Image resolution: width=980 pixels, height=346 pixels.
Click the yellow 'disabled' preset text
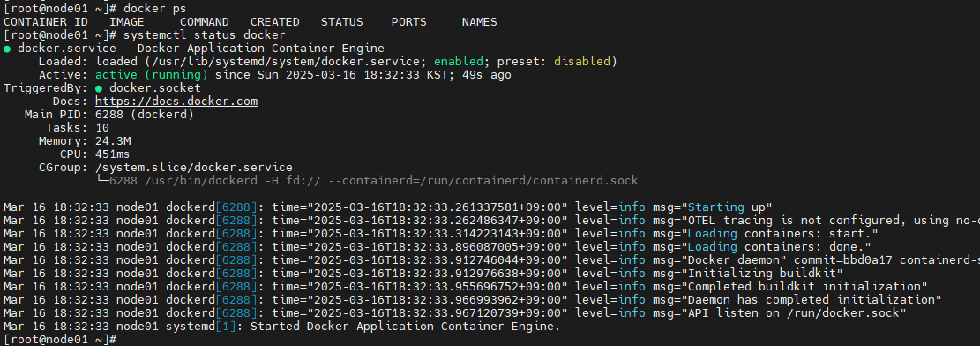[582, 61]
